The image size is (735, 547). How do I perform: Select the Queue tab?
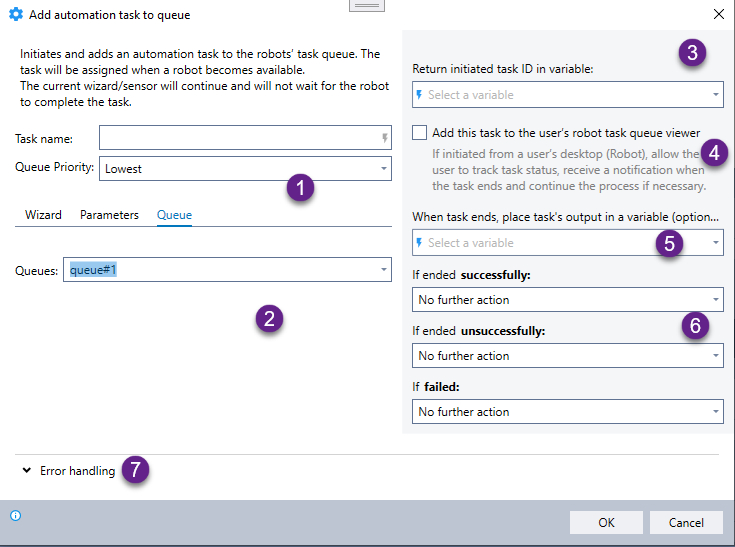pos(174,215)
